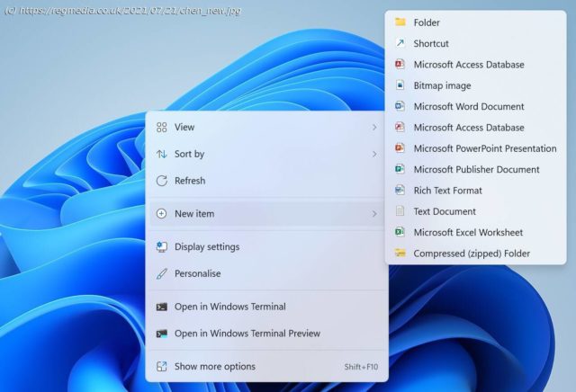
Task: Click the Open in Windows Terminal icon
Action: point(162,307)
